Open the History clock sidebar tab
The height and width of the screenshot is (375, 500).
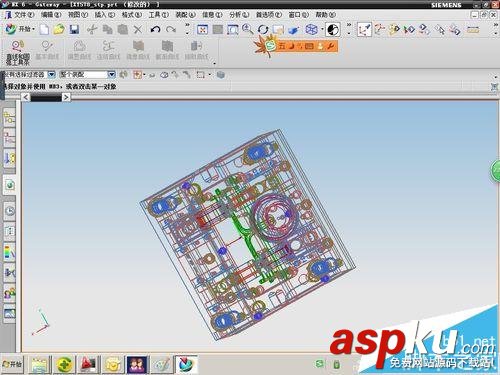point(10,211)
